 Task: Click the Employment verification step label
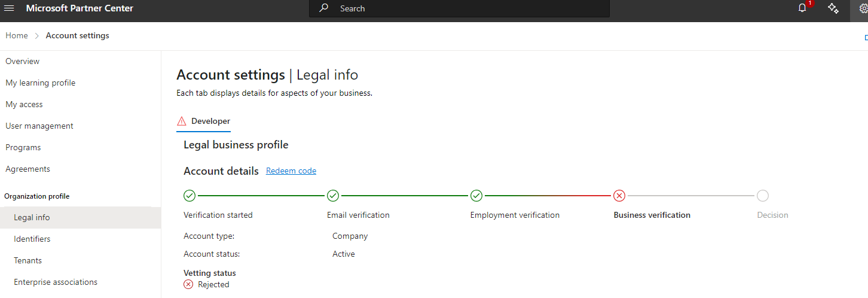click(515, 215)
